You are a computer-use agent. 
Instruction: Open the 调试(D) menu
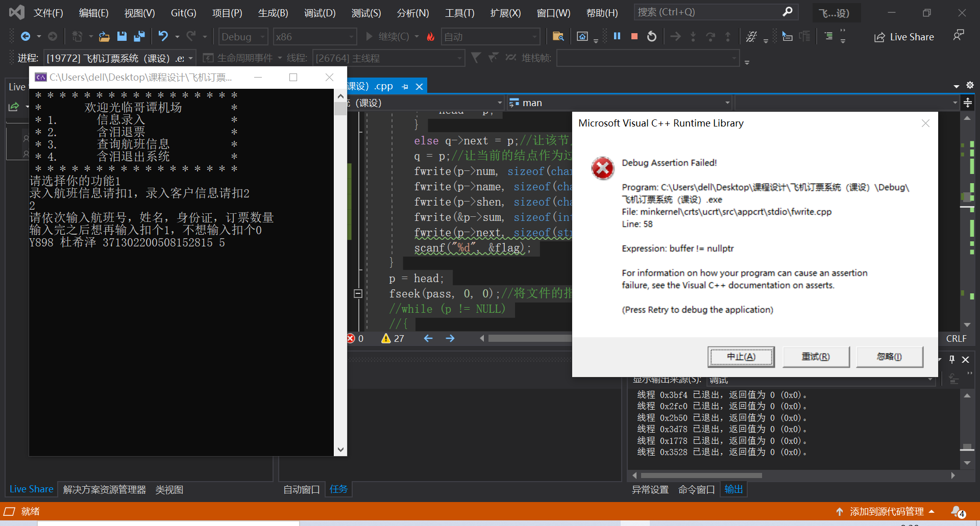coord(320,13)
